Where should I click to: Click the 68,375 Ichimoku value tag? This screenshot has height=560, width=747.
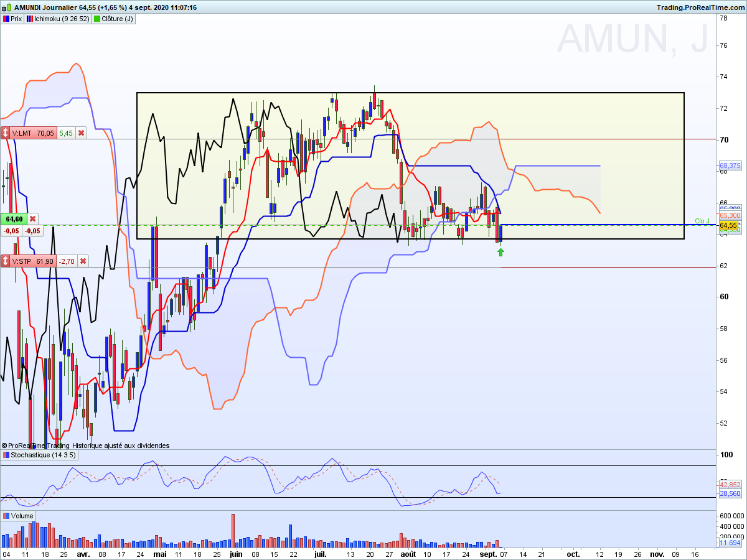[730, 166]
